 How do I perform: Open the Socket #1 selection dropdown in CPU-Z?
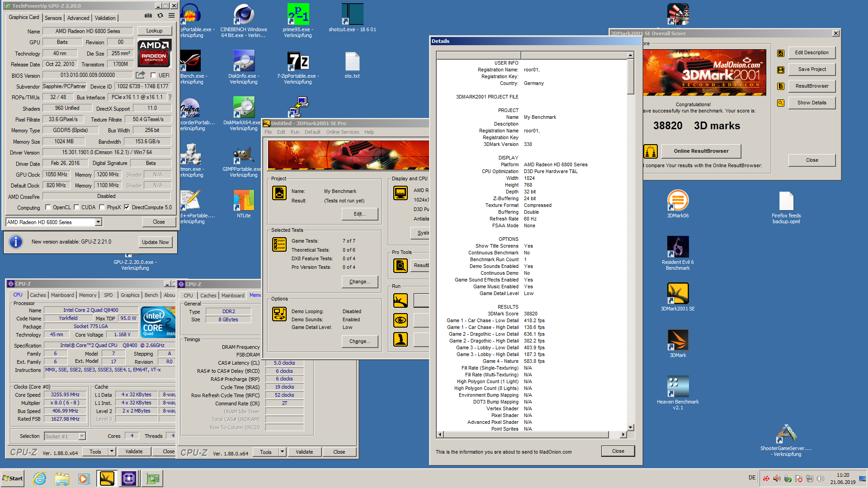click(x=82, y=436)
